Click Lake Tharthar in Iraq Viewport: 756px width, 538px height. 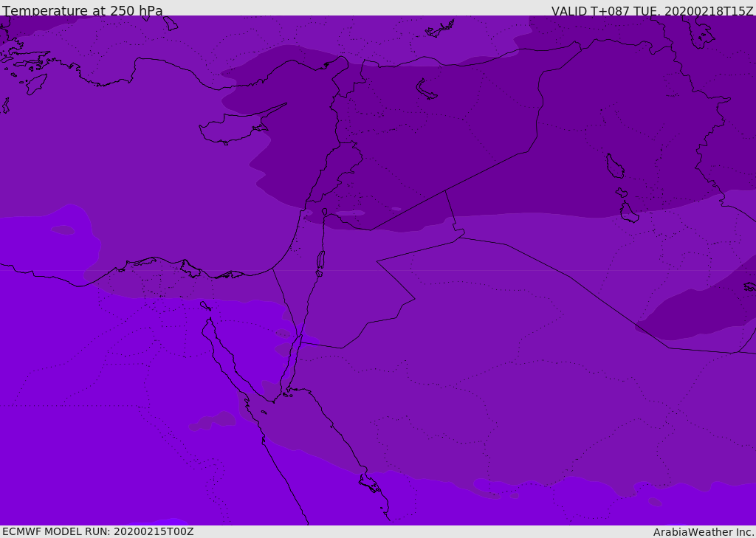point(614,166)
